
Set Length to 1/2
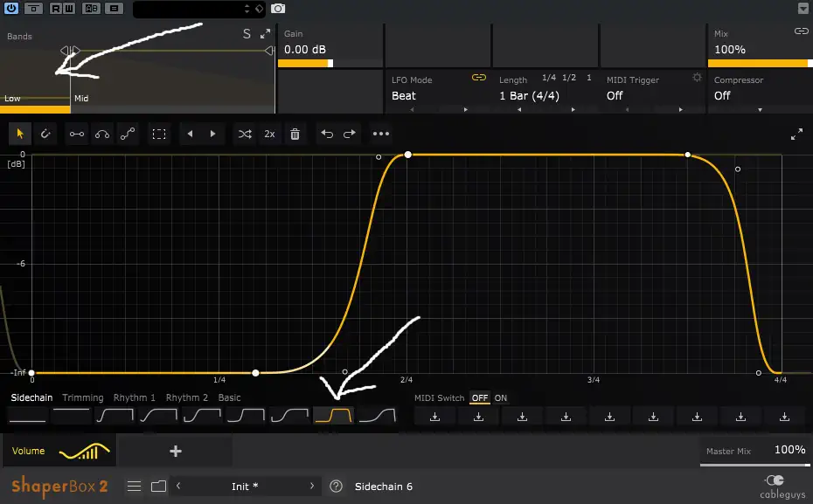coord(569,78)
